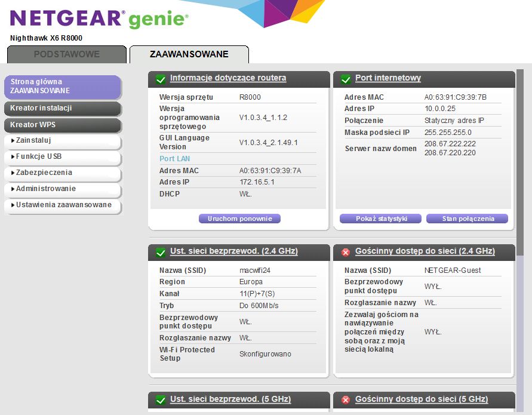
Task: Click DNS server 208.67.222.222 entry
Action: click(x=450, y=144)
